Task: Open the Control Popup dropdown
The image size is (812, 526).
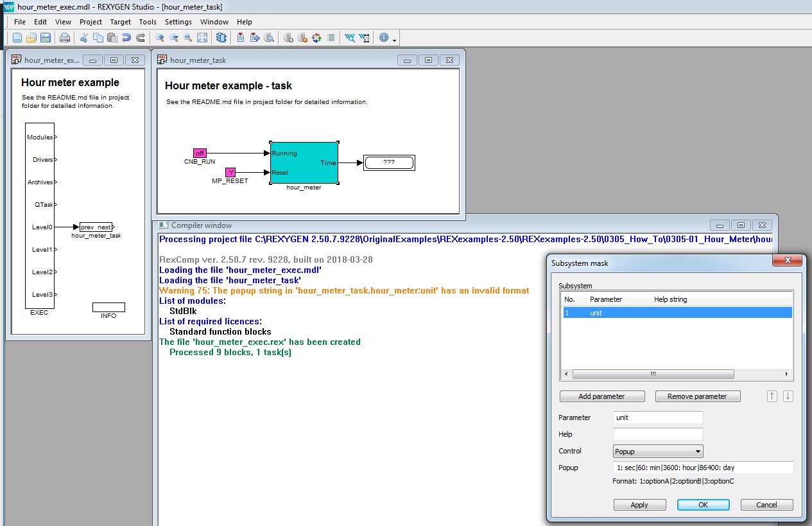Action: (658, 451)
